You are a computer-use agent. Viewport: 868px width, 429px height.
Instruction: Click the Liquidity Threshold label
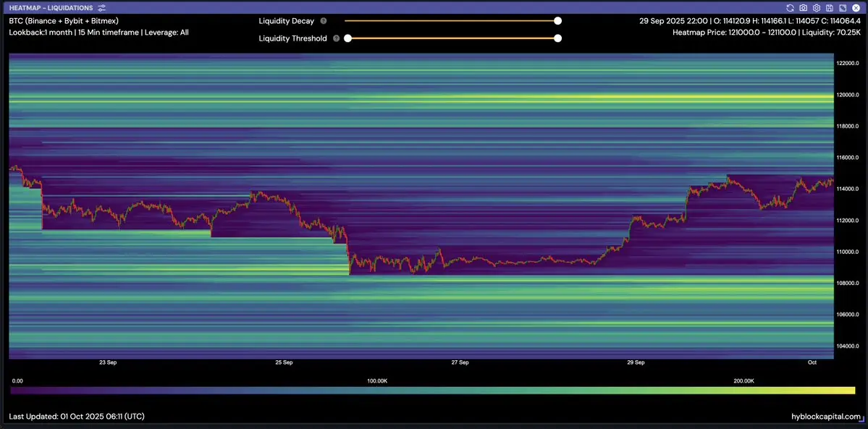pyautogui.click(x=293, y=38)
